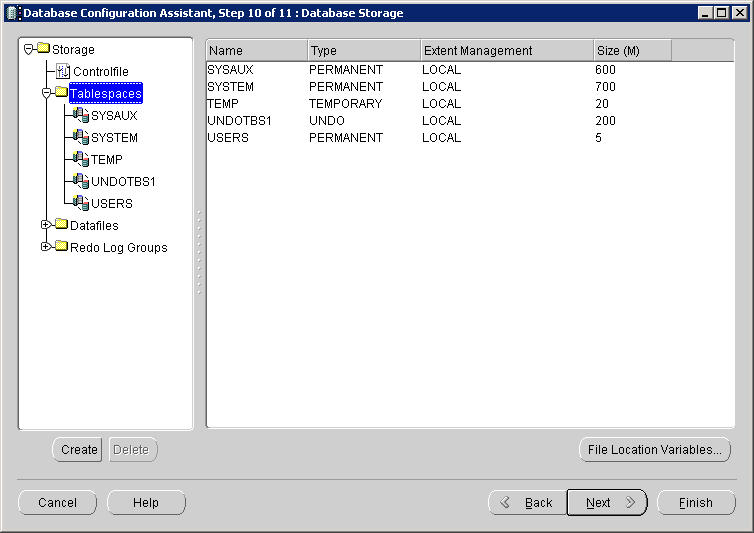Viewport: 754px width, 533px height.
Task: Click the dotted split pane divider handle
Action: (x=199, y=252)
